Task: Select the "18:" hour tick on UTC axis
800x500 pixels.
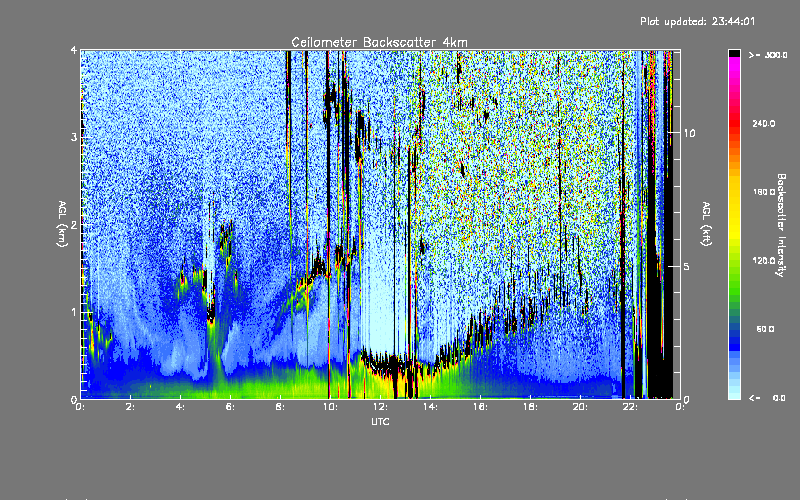Action: click(530, 407)
